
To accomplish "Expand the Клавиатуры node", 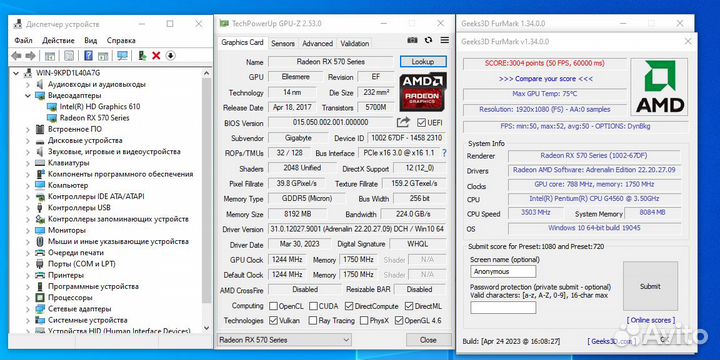I will (28, 163).
